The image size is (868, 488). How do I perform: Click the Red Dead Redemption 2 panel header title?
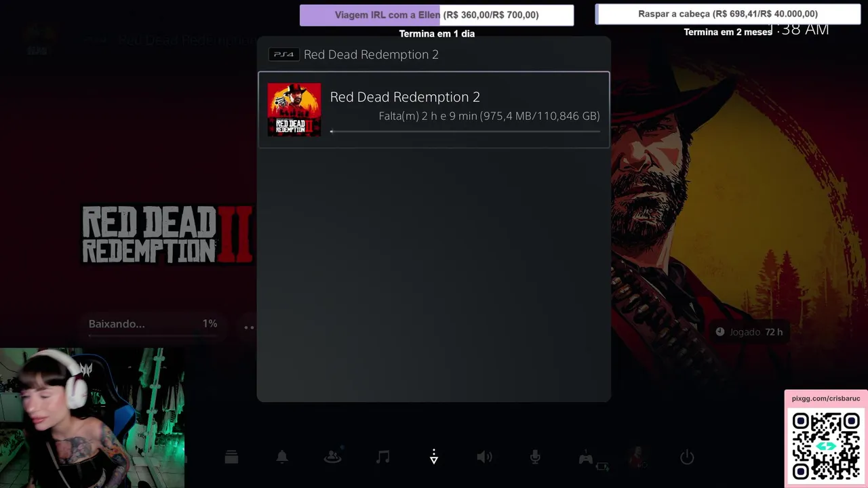pyautogui.click(x=371, y=54)
